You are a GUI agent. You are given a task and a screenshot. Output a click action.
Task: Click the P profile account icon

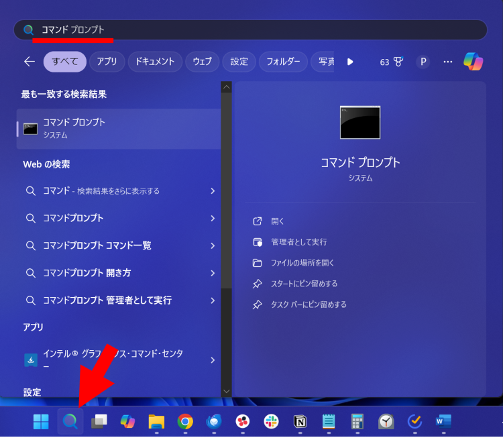pyautogui.click(x=423, y=62)
